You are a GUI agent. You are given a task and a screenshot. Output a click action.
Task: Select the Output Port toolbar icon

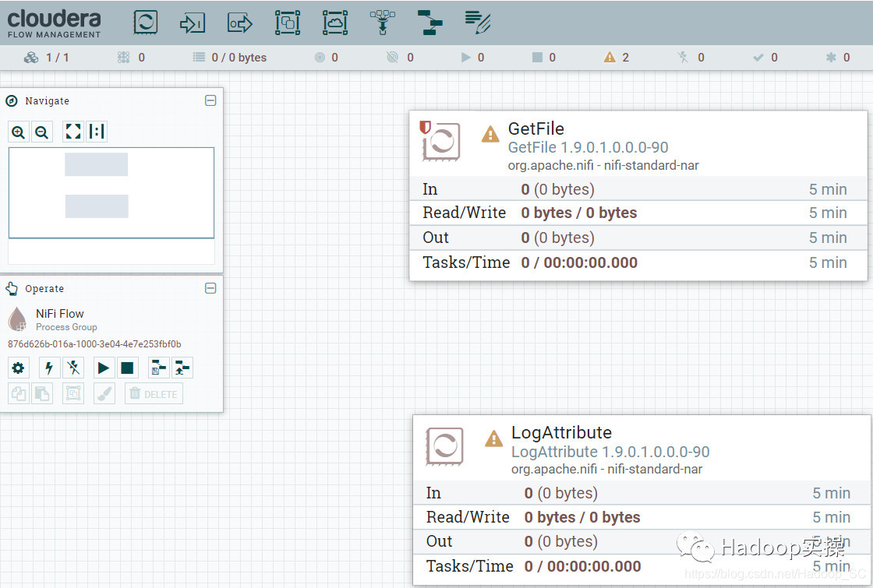(x=240, y=23)
